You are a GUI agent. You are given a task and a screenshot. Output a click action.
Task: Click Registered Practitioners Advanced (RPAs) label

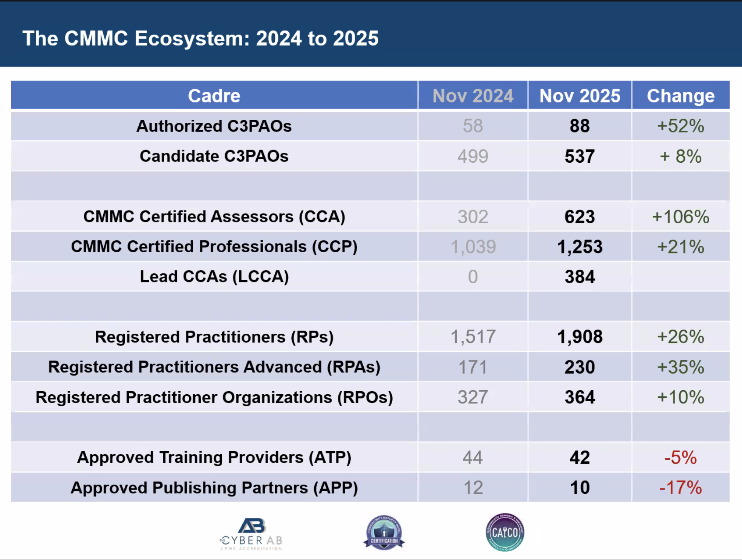pyautogui.click(x=214, y=367)
